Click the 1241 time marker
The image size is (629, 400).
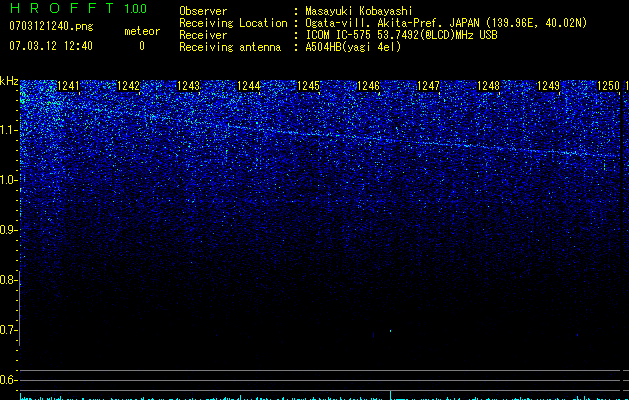pos(69,86)
